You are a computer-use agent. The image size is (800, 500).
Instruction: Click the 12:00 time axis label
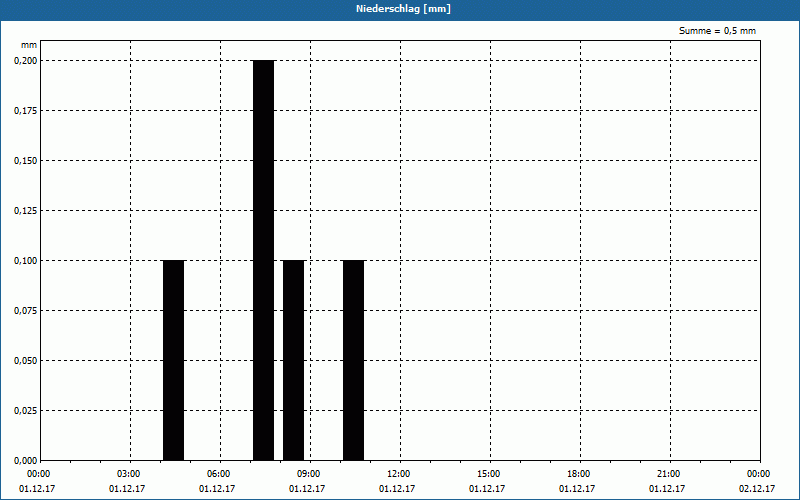(398, 474)
